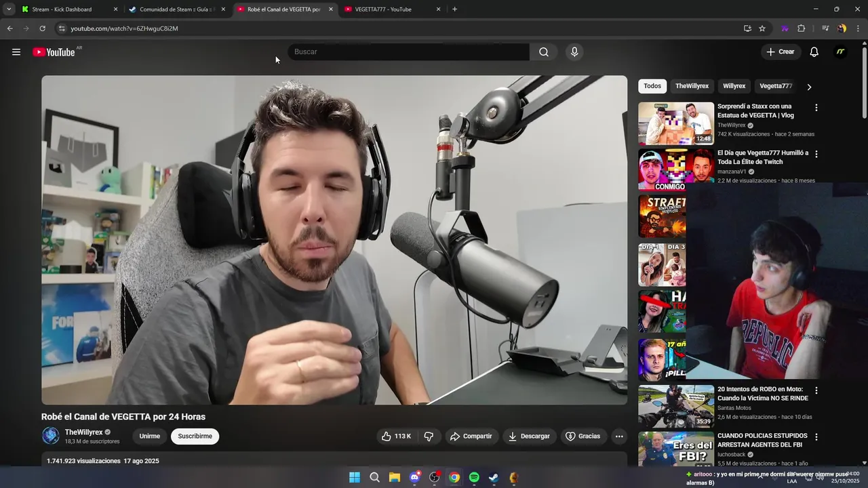Click the page vertical scrollbar
This screenshot has width=868, height=488.
click(864, 81)
